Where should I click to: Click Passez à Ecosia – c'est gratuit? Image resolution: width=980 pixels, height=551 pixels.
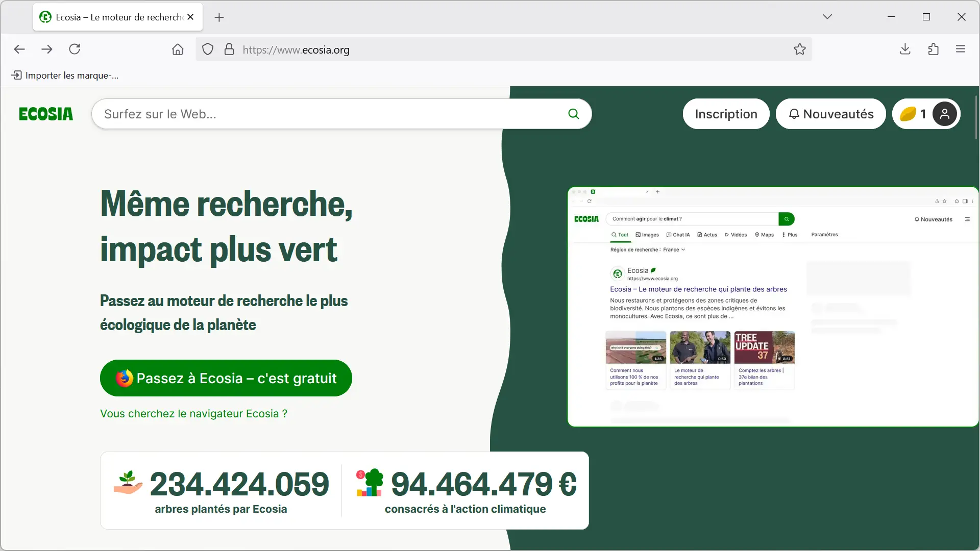(226, 378)
